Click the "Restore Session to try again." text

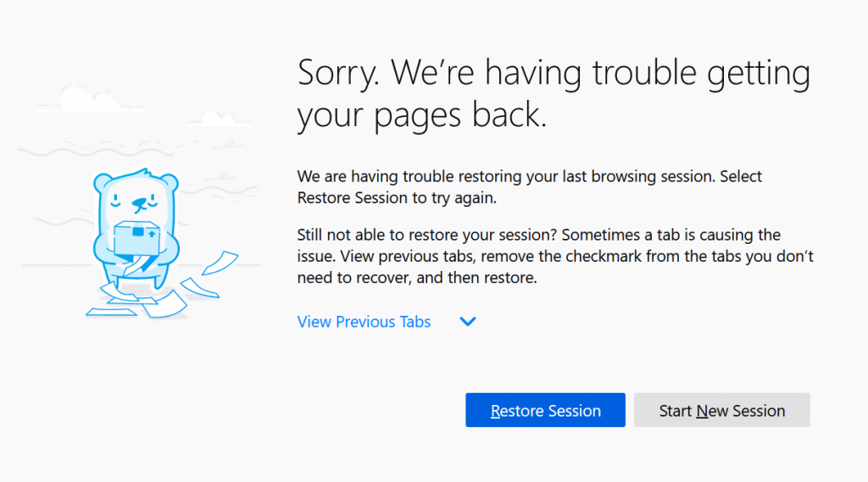coord(396,198)
